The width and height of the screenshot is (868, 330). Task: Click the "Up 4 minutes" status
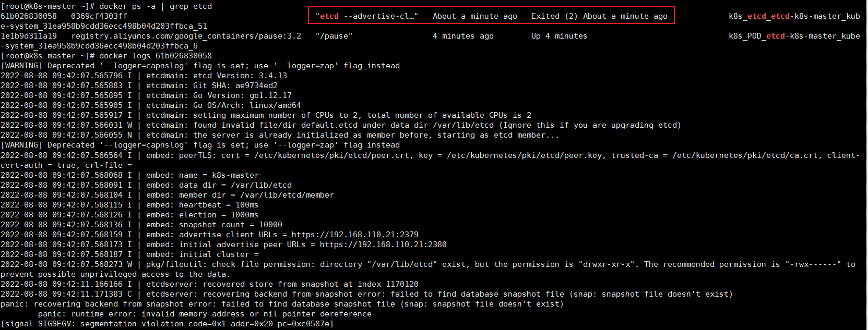(x=558, y=36)
